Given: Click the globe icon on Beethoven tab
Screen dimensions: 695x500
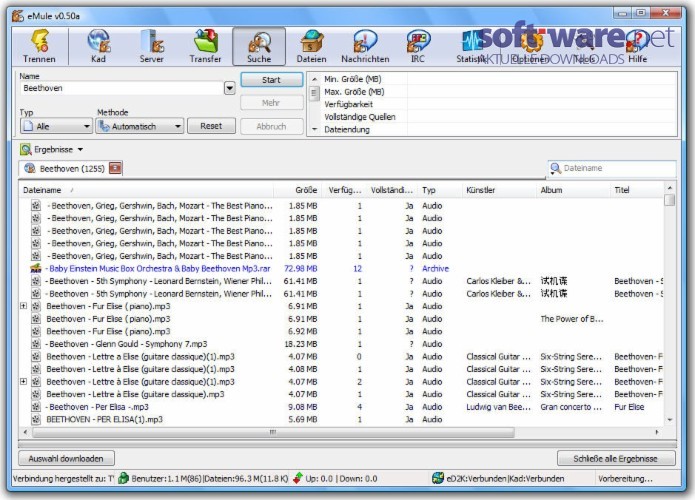Looking at the screenshot, I should (x=30, y=168).
